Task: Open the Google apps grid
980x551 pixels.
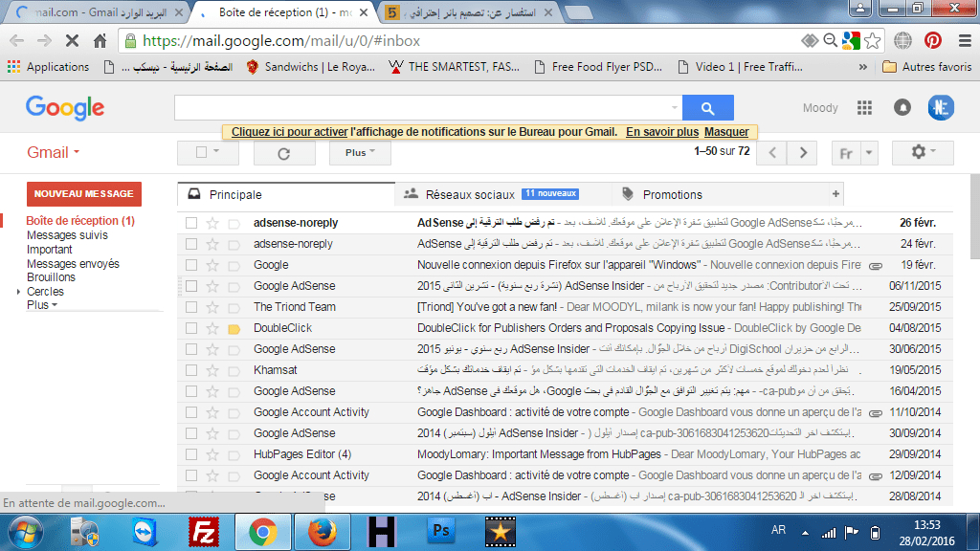Action: click(865, 108)
